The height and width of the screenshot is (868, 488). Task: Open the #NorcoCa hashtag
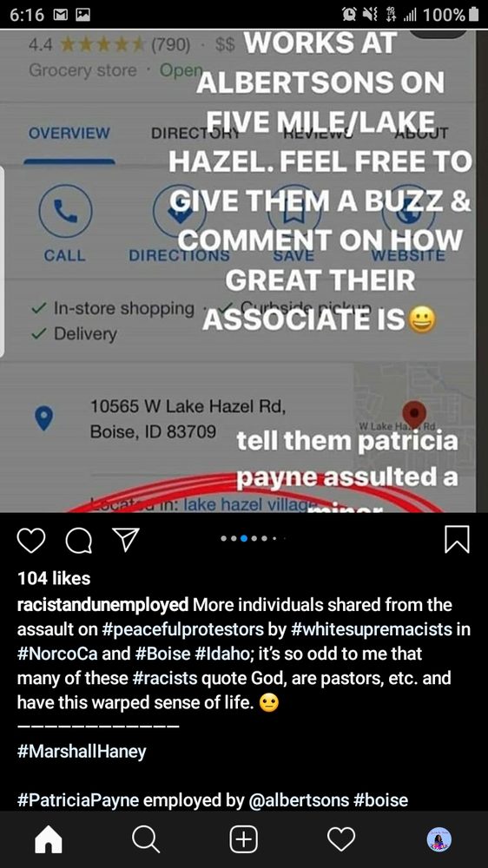click(x=58, y=654)
